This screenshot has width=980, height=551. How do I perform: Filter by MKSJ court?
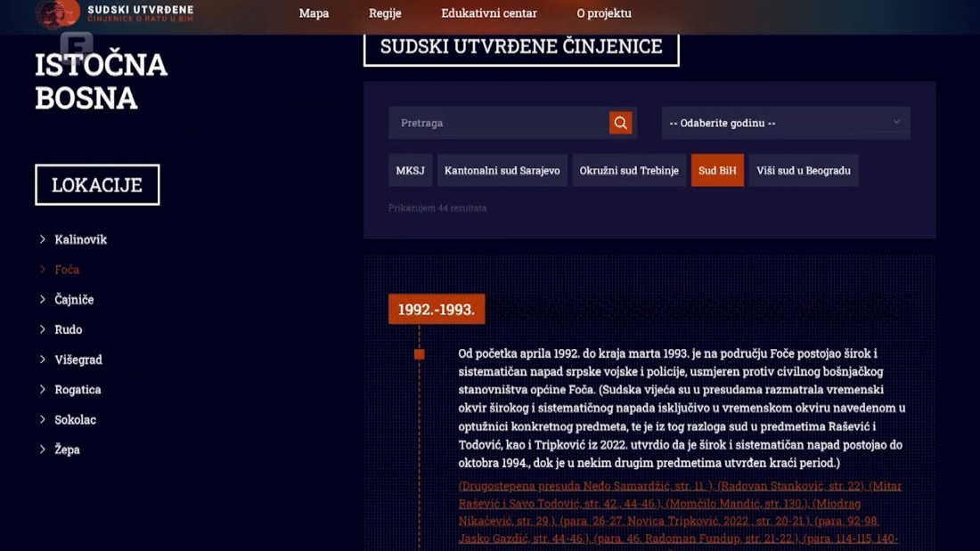(410, 171)
